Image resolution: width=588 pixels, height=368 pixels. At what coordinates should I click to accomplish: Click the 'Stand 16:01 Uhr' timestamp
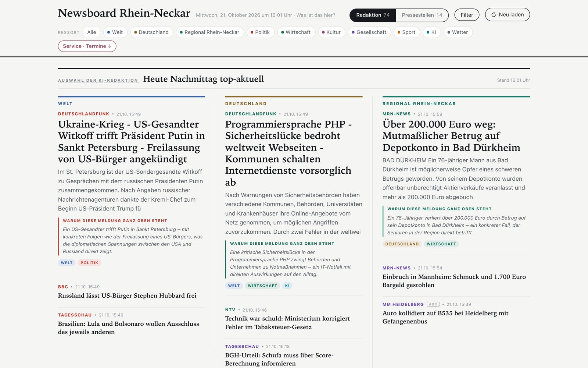click(513, 80)
